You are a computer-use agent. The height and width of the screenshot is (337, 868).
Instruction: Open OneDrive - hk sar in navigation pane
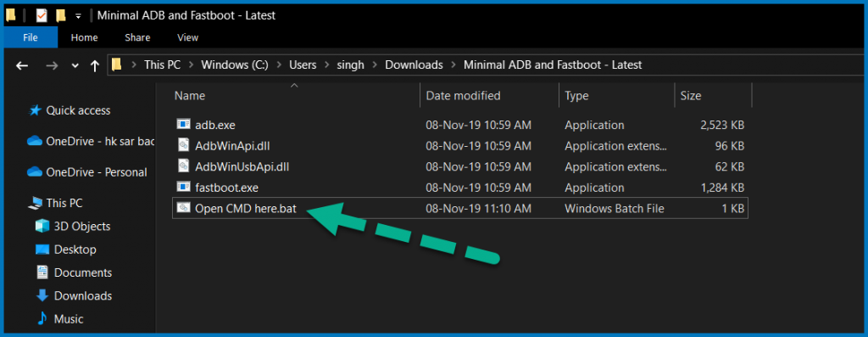100,141
